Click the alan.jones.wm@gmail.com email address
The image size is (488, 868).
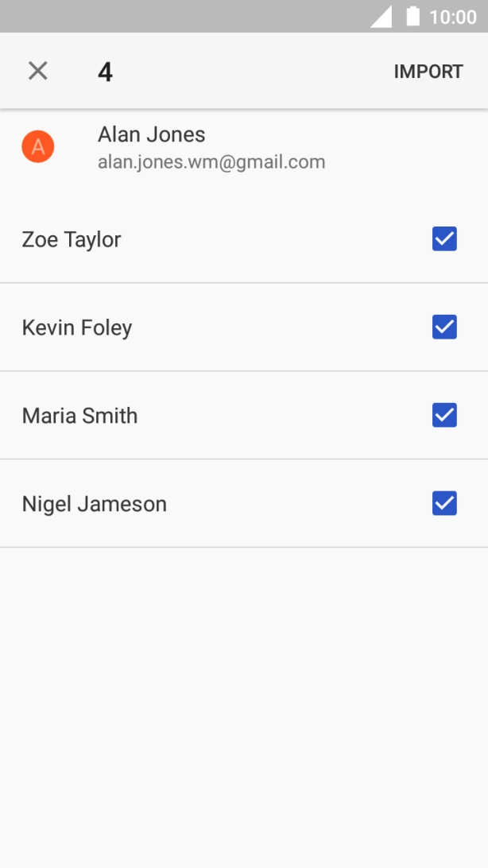211,162
